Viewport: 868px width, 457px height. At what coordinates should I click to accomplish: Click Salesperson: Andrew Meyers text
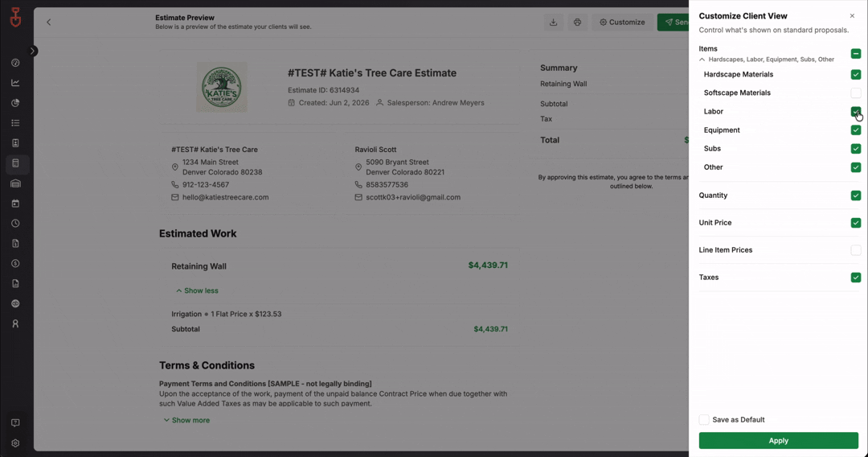(435, 103)
